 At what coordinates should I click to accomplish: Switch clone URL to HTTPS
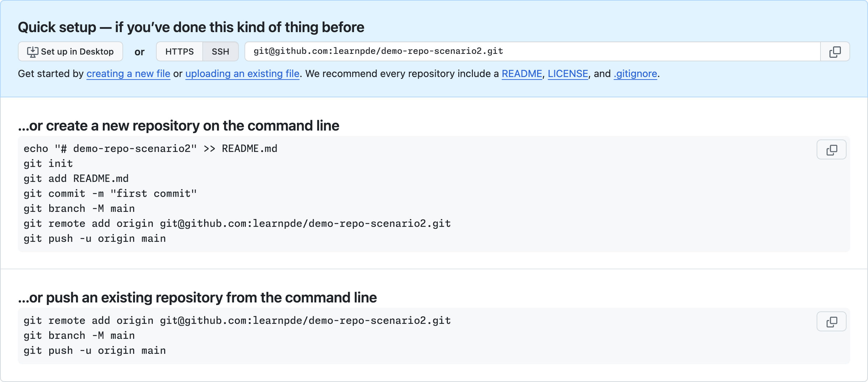click(180, 51)
